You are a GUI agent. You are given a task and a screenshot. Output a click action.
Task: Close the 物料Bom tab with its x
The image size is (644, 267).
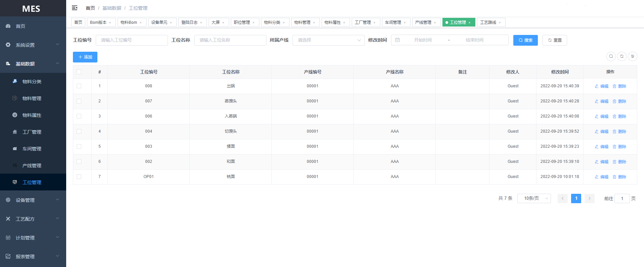coord(141,23)
